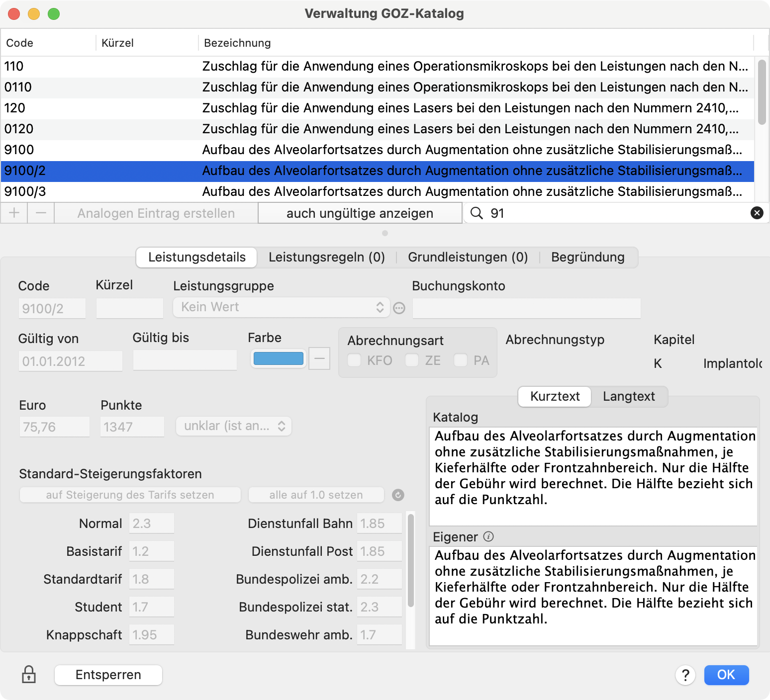Click the Euro field showing 75,76
This screenshot has width=770, height=700.
(x=55, y=427)
